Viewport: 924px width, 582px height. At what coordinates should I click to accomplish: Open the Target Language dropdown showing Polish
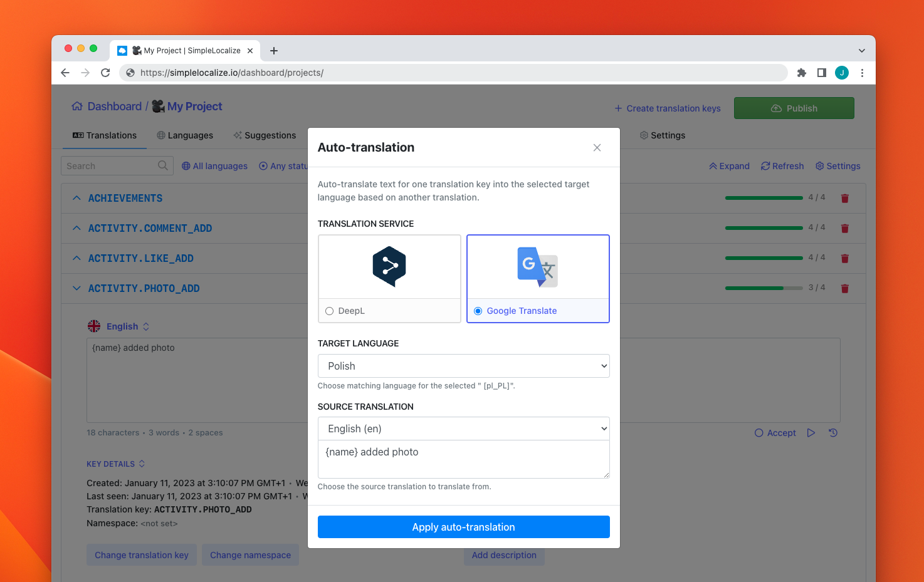(463, 366)
